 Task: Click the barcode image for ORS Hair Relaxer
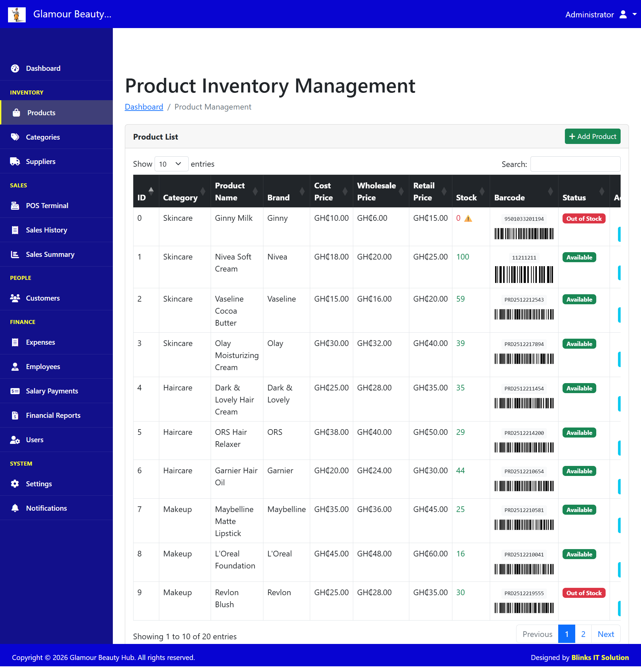coord(524,448)
